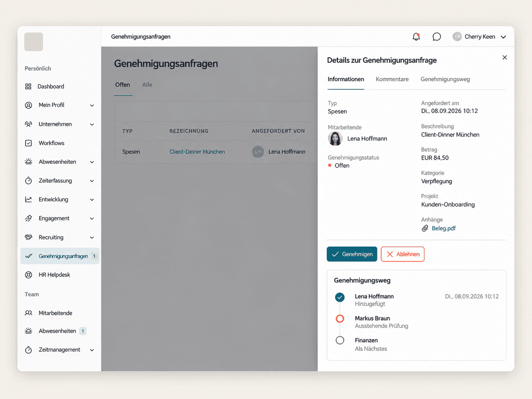Click the Team Abwesenheiten count badge
Viewport: 532px width, 399px height.
click(x=82, y=331)
